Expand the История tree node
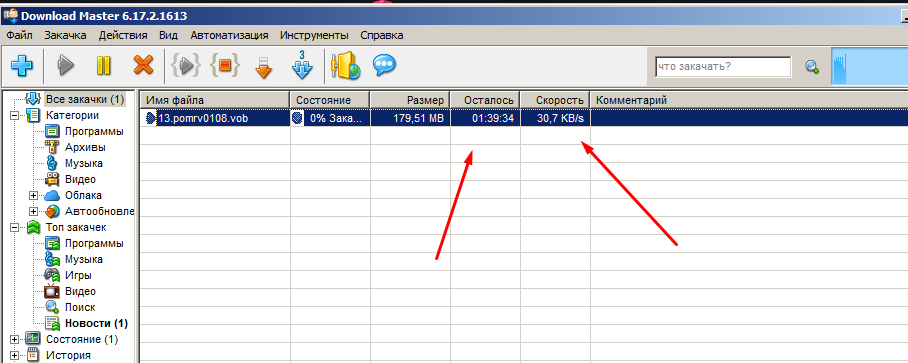The image size is (908, 363). point(14,355)
